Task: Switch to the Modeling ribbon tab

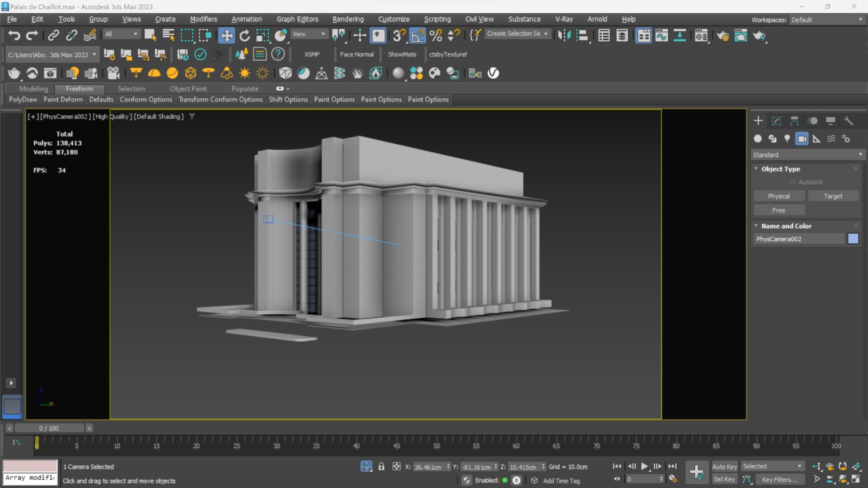Action: pyautogui.click(x=33, y=89)
